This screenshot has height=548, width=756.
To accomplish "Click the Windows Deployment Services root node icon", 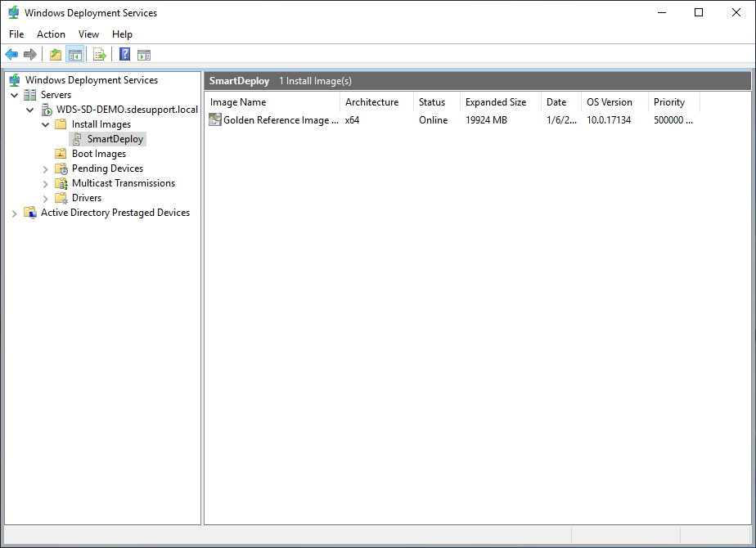I will pos(15,80).
